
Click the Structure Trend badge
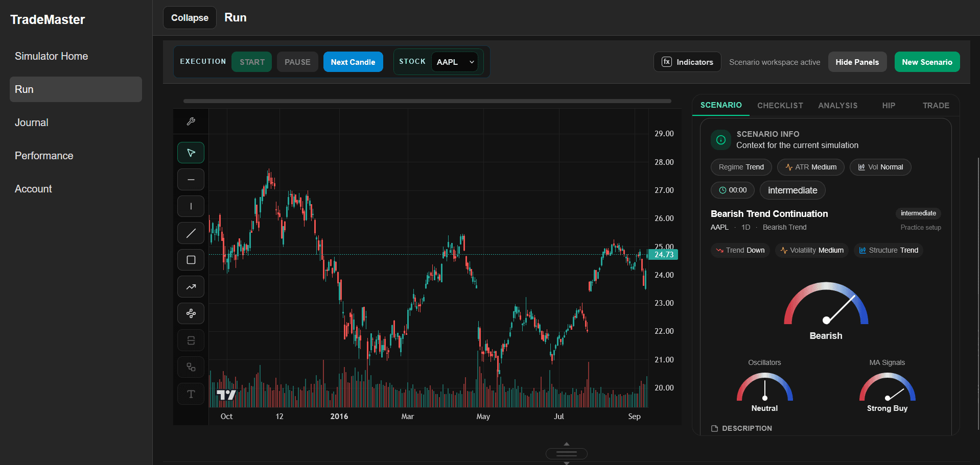pos(889,251)
